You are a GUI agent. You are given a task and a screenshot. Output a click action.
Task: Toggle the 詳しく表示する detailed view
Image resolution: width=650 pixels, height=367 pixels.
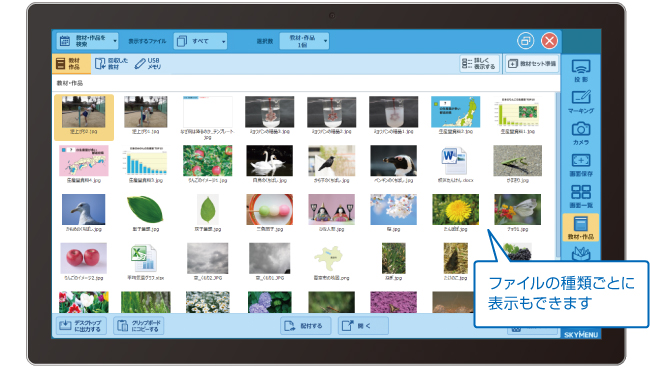click(x=479, y=63)
